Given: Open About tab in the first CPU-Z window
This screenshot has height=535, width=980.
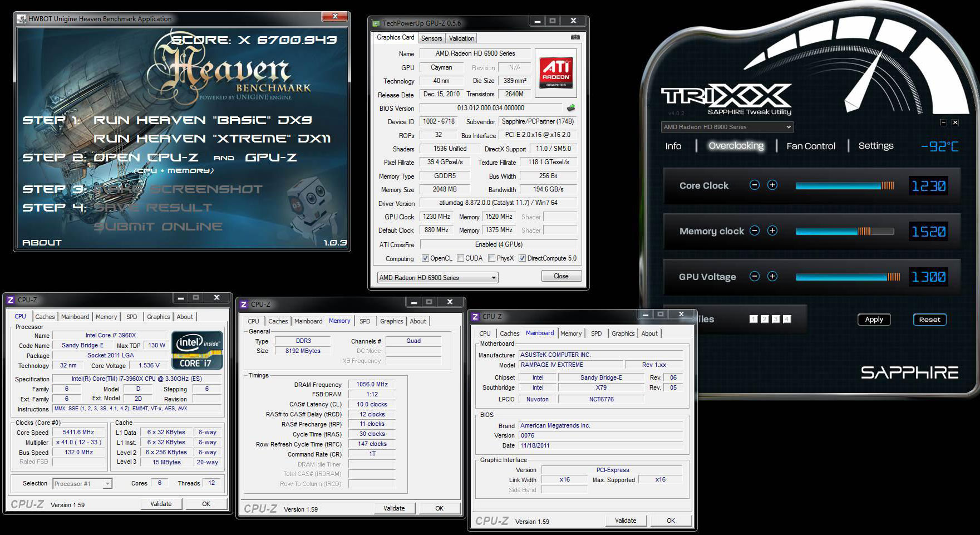Looking at the screenshot, I should coord(185,317).
